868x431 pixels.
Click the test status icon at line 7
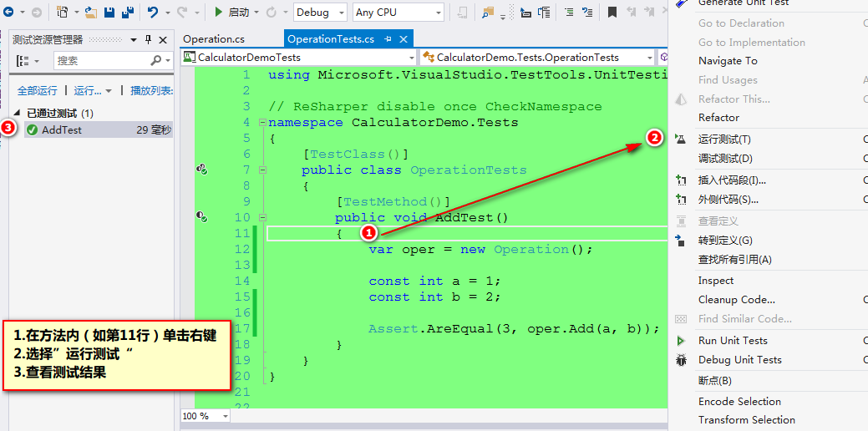[202, 170]
